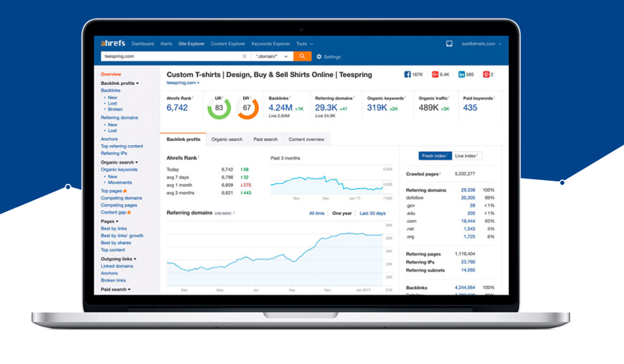
Task: Click the Facebook 167K share icon
Action: (x=407, y=74)
